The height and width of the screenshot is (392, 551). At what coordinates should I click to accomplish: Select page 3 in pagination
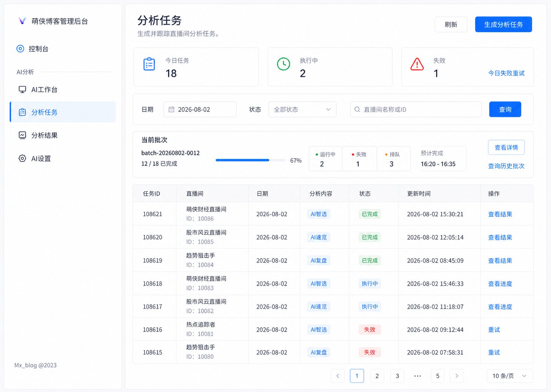[397, 376]
